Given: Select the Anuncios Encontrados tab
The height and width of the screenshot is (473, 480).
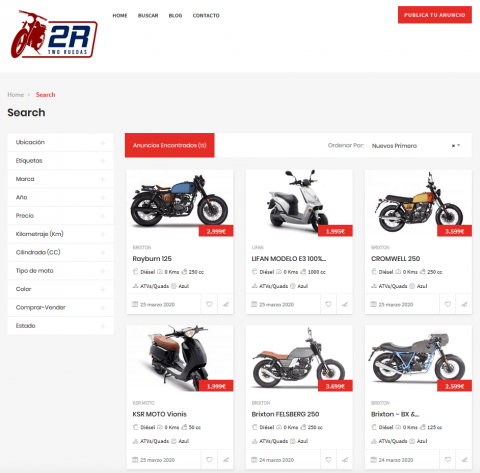Looking at the screenshot, I should pos(170,145).
